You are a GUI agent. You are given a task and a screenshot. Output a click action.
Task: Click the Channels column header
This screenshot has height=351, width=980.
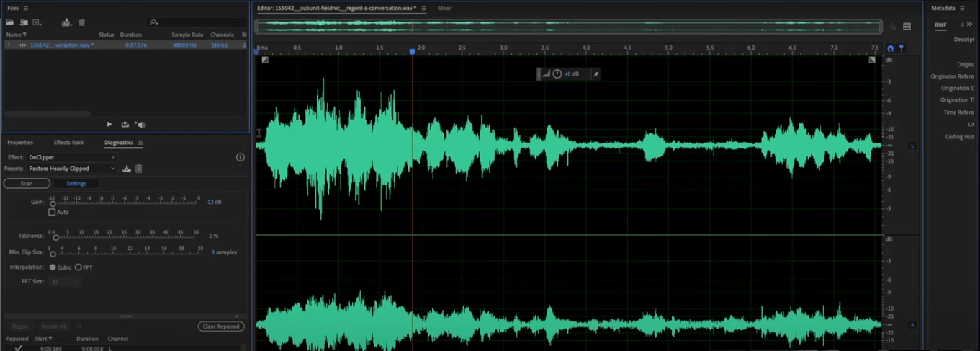tap(222, 35)
